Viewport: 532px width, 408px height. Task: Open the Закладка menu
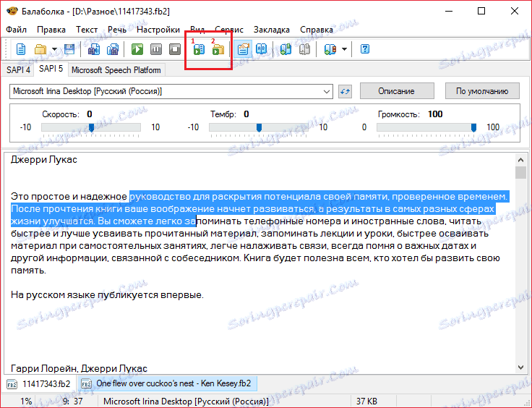point(272,30)
